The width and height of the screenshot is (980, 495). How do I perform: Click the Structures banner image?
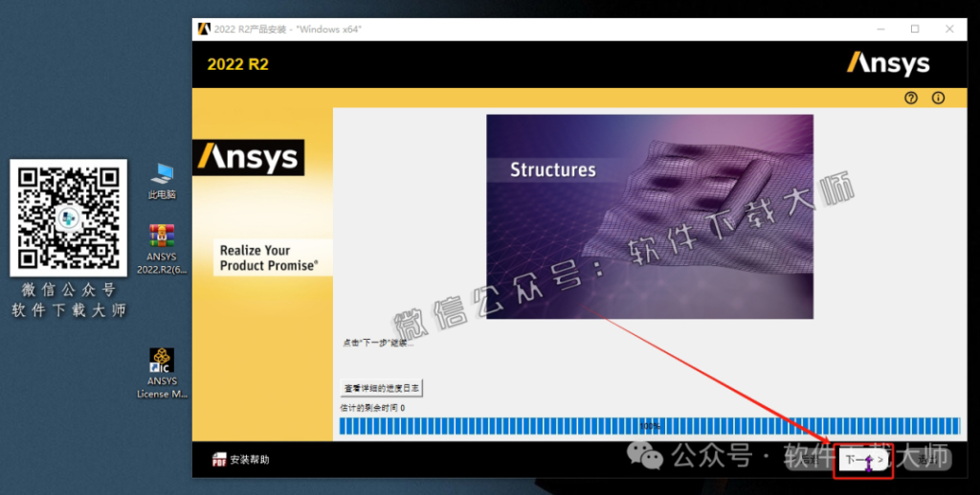point(650,216)
